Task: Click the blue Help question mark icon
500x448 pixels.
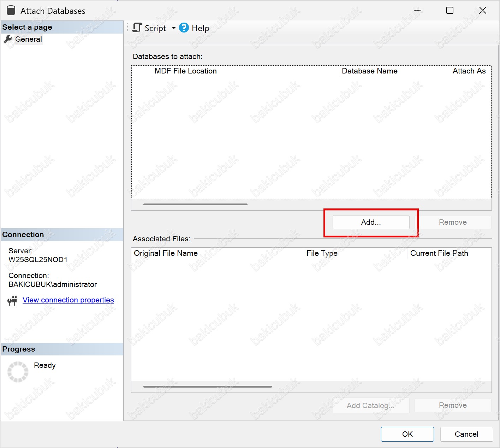Action: 184,28
